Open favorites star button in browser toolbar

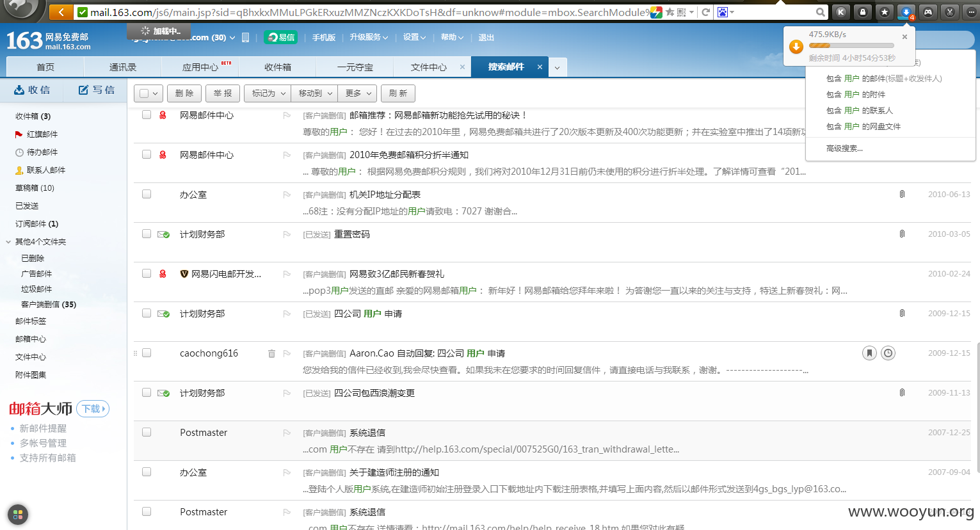[x=885, y=12]
